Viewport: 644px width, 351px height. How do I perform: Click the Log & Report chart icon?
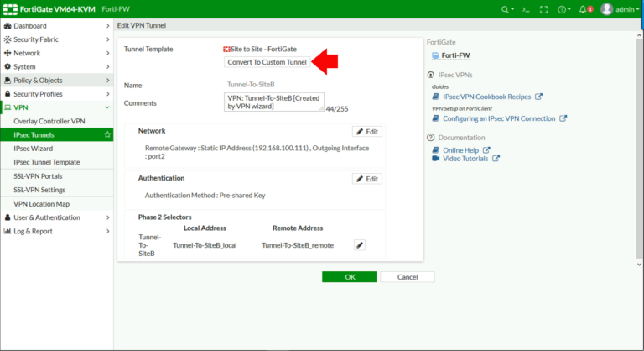coord(8,231)
